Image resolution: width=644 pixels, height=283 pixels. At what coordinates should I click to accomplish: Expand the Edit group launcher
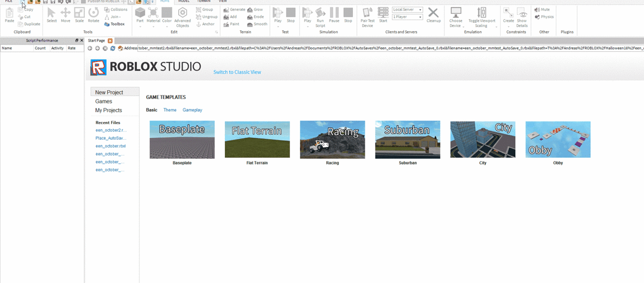click(216, 32)
